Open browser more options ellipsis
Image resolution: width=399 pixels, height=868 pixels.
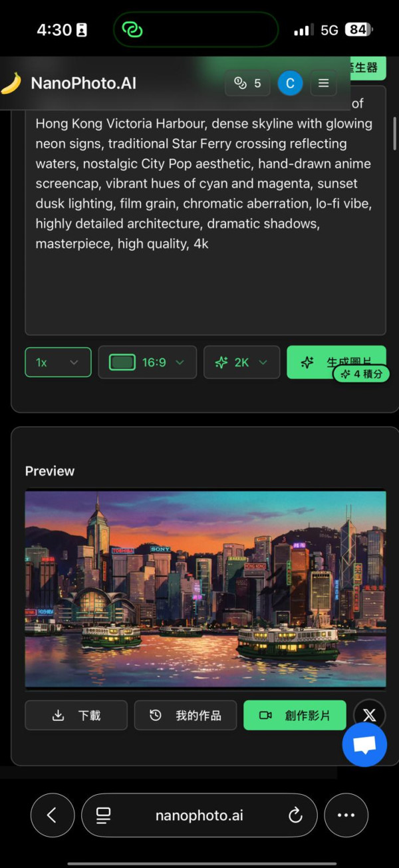coord(346,815)
